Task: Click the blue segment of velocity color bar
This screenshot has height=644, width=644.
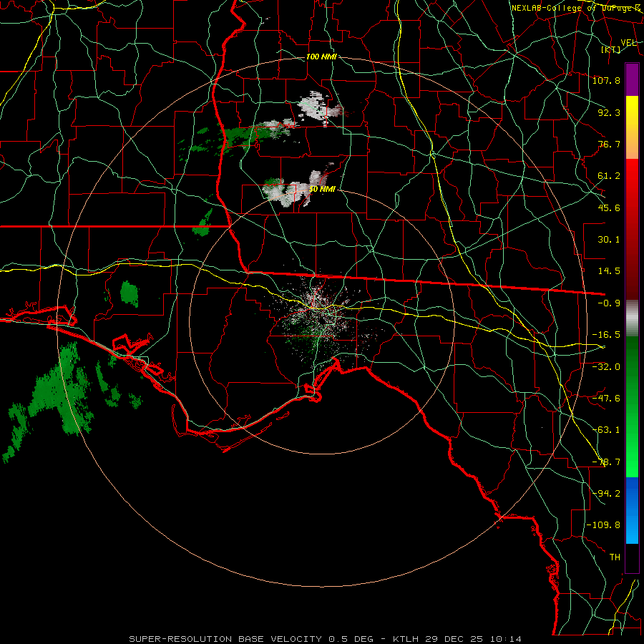Action: coord(632,510)
